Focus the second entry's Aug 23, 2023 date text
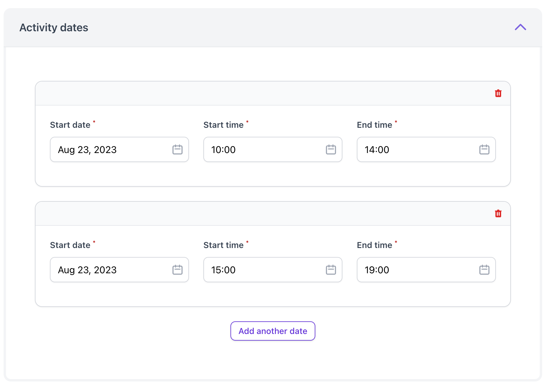This screenshot has width=550, height=392. point(87,270)
